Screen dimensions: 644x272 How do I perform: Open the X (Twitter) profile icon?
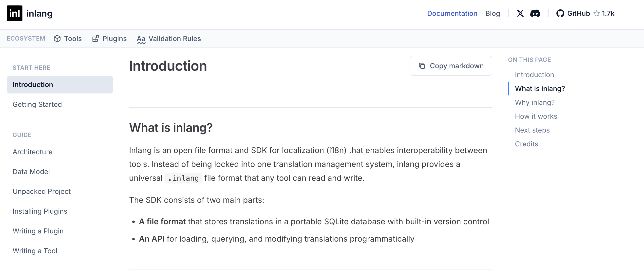tap(520, 13)
